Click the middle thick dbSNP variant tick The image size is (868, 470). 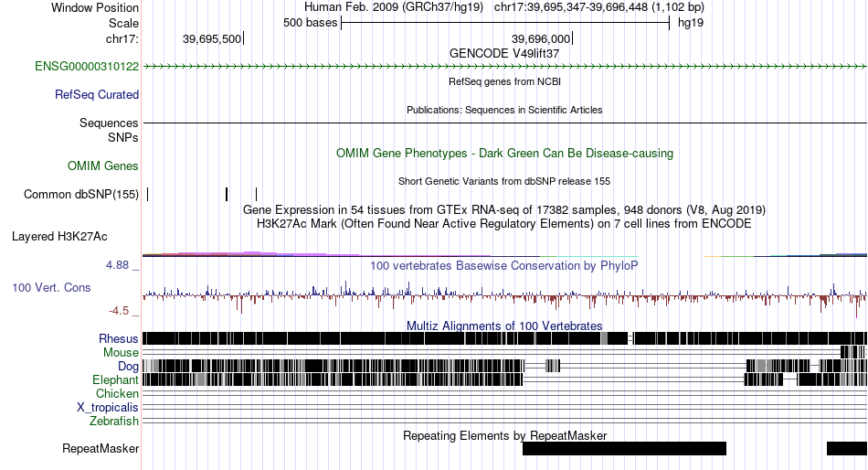pyautogui.click(x=227, y=194)
